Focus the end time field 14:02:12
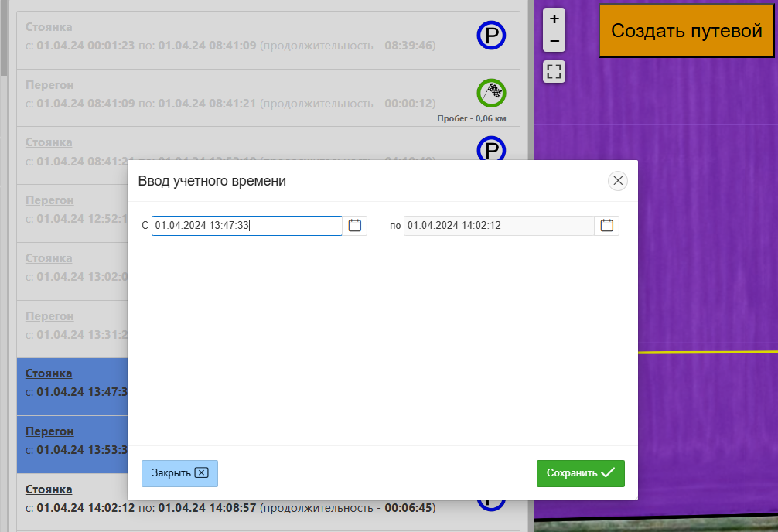 (498, 226)
